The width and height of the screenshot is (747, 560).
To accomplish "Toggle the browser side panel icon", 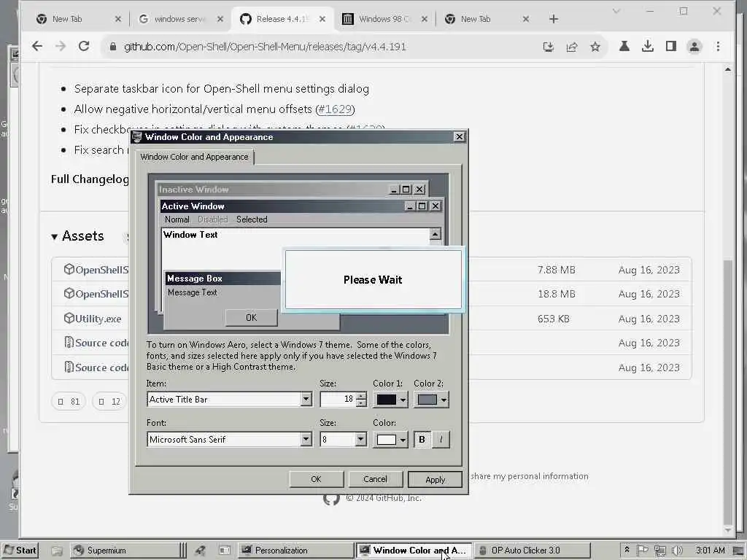I will coord(671,46).
